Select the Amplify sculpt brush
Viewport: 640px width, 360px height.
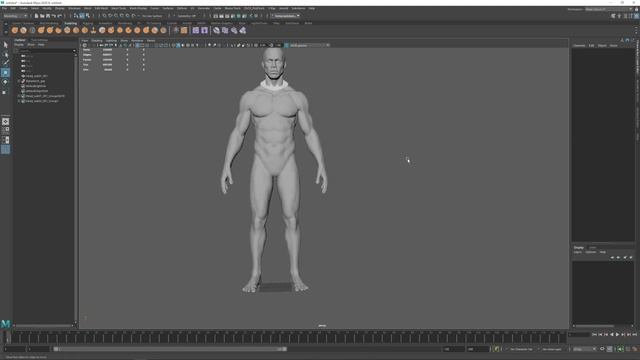[155, 30]
